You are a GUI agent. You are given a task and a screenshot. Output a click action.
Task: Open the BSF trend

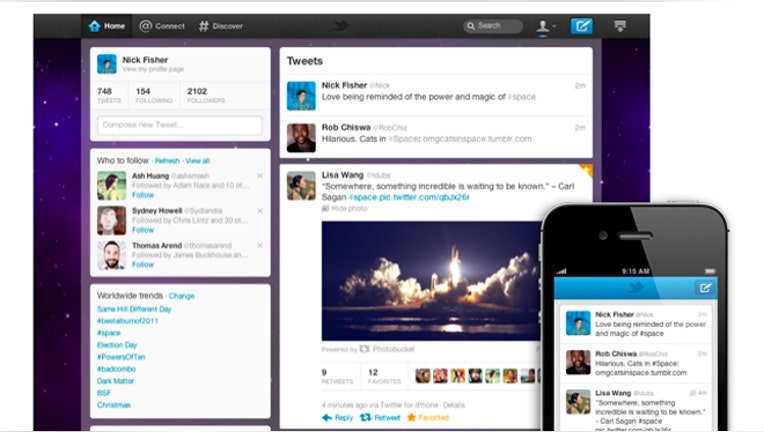point(104,393)
